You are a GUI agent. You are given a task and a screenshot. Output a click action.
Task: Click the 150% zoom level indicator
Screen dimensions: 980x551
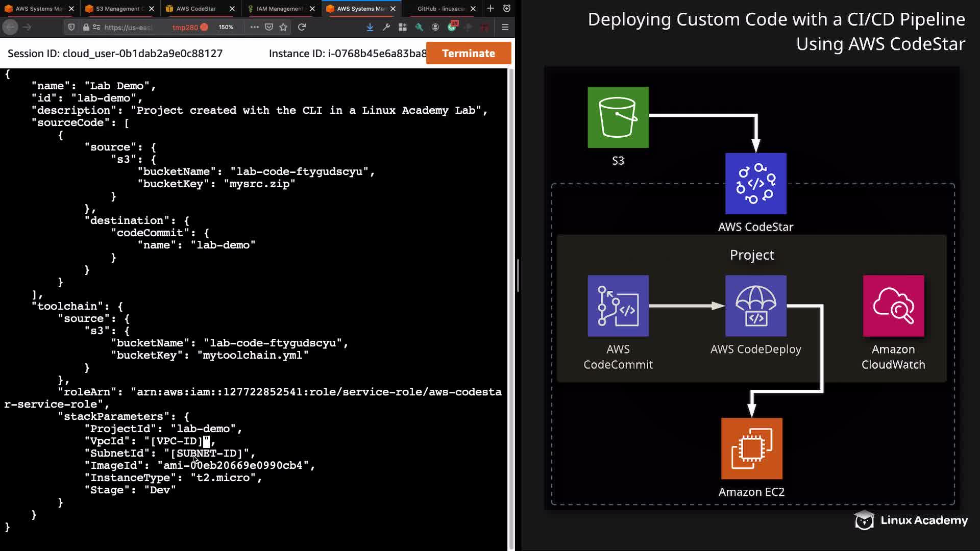coord(226,27)
